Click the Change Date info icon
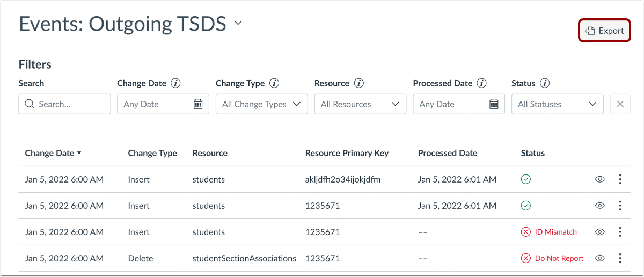The image size is (644, 277). [175, 83]
